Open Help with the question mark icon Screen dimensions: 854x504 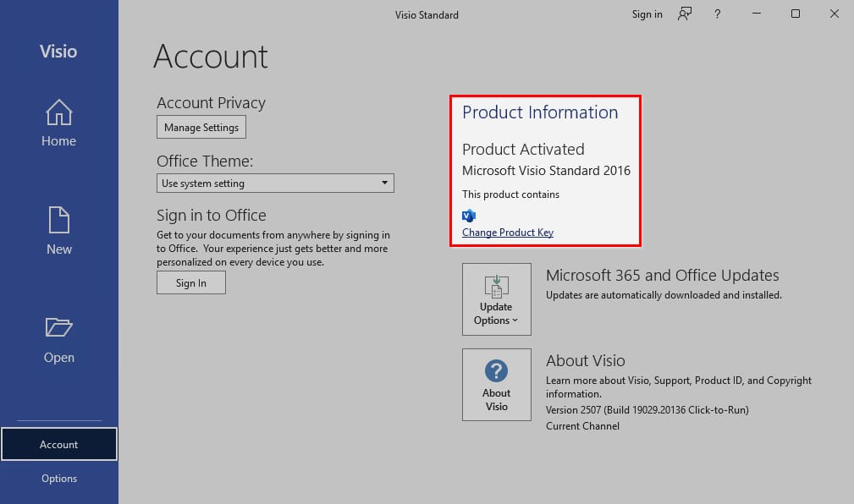pos(717,14)
